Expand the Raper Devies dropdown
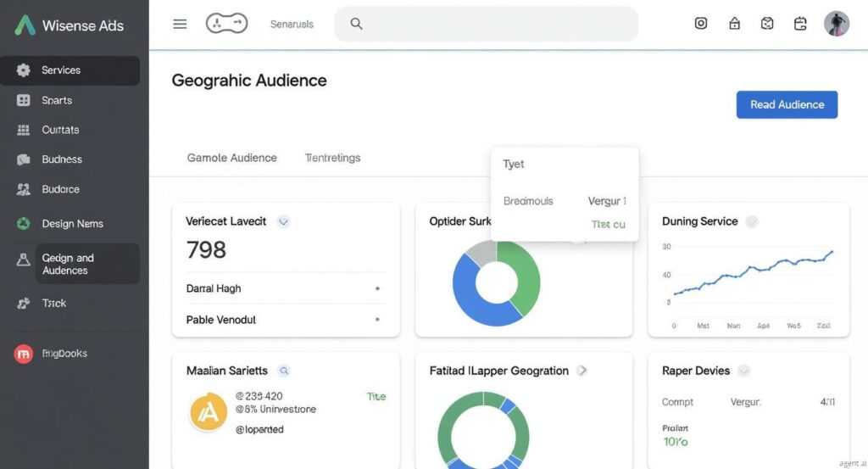868x469 pixels. click(x=743, y=371)
